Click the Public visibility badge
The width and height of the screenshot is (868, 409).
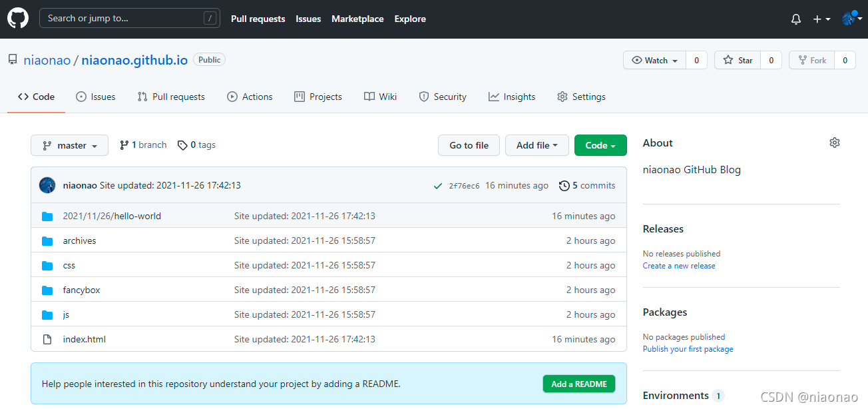209,60
